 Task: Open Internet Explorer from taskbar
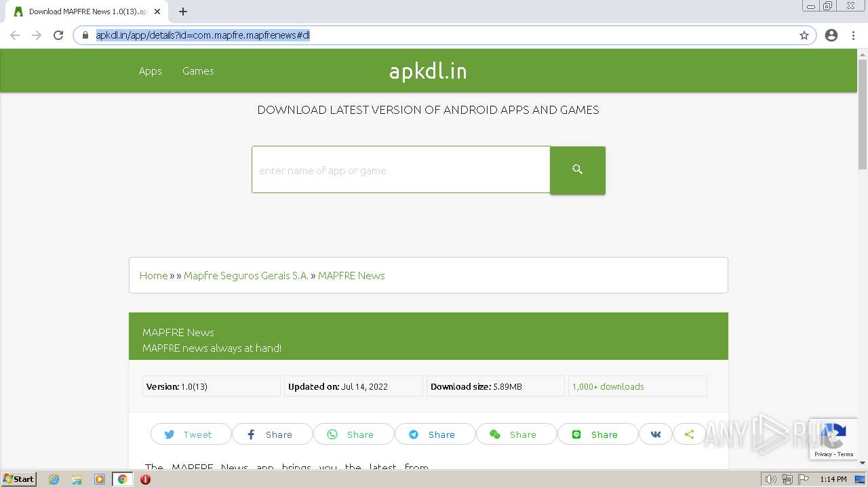(54, 479)
